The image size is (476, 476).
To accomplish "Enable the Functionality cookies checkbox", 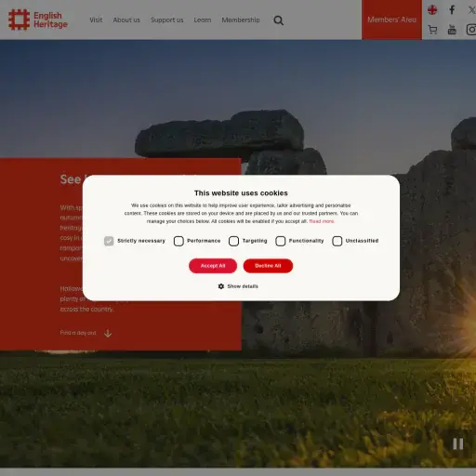I will [x=281, y=241].
